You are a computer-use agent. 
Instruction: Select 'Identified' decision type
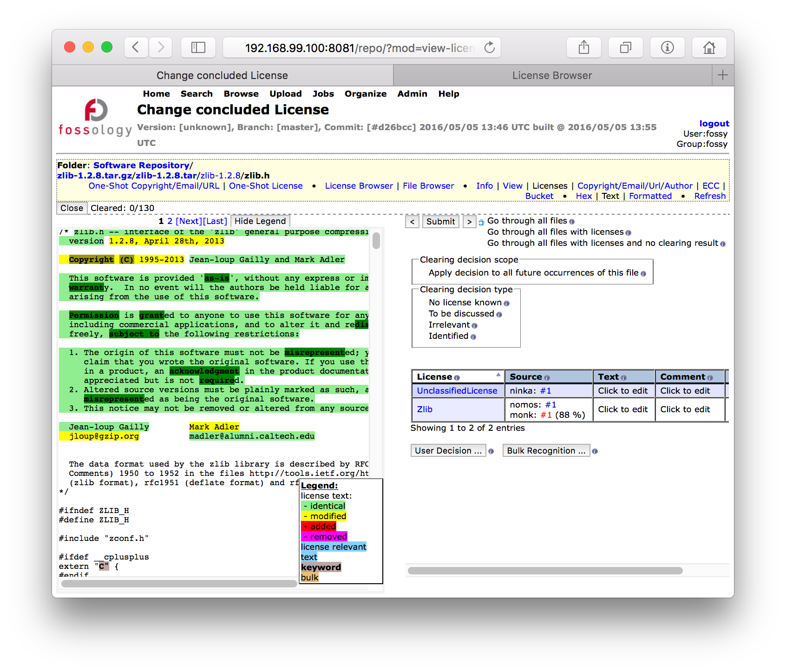tap(448, 336)
